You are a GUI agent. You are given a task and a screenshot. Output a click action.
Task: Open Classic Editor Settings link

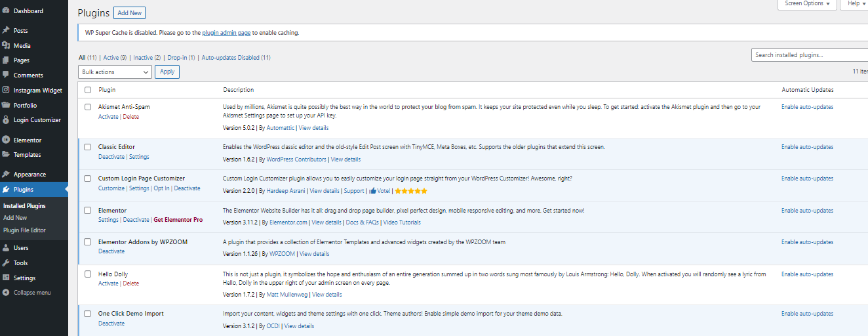pos(139,157)
